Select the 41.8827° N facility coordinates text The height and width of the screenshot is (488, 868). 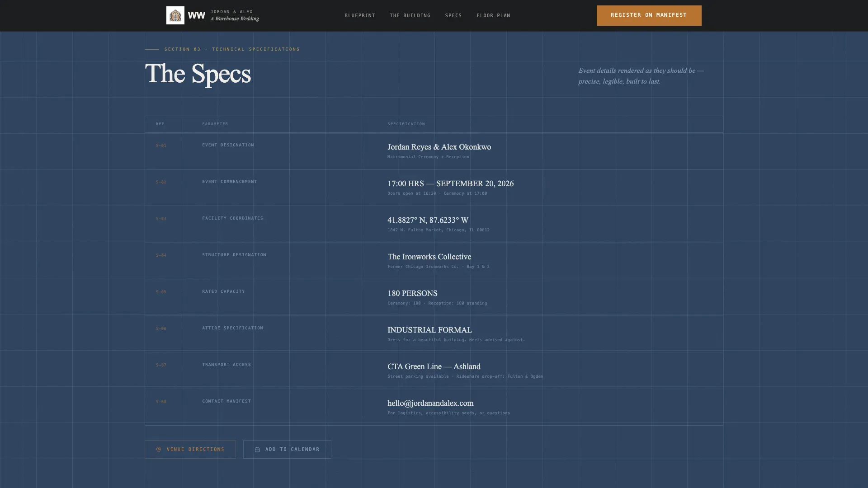coord(428,220)
